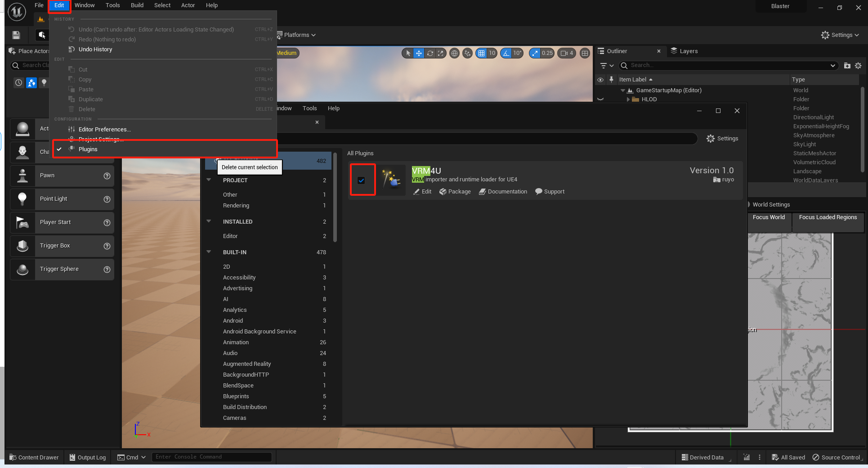Toggle grid snapping in viewport toolbar
This screenshot has width=868, height=468.
click(481, 53)
